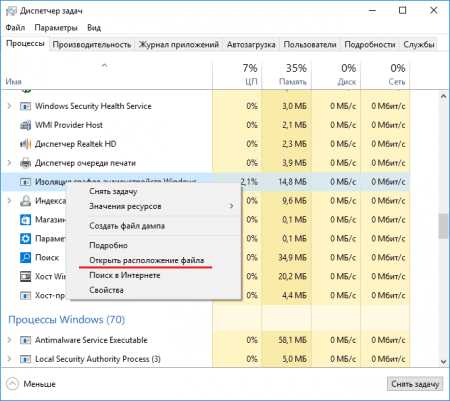Open the Параметры menu
This screenshot has width=450, height=401.
point(56,28)
